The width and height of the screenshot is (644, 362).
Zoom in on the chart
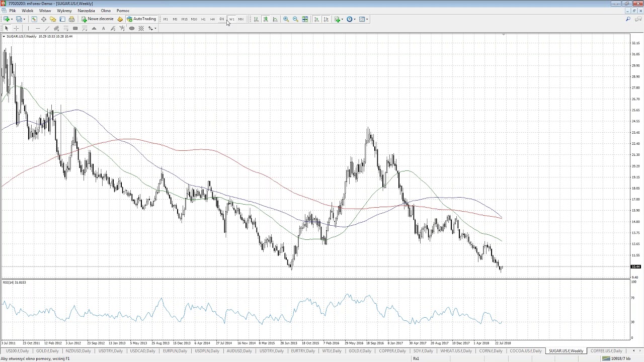click(286, 19)
